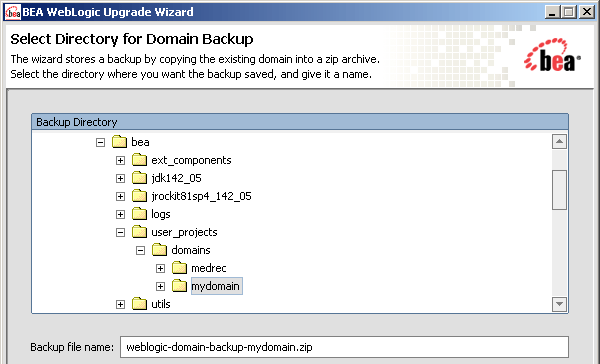The width and height of the screenshot is (600, 364).
Task: Select the user_projects tree label
Action: (184, 232)
